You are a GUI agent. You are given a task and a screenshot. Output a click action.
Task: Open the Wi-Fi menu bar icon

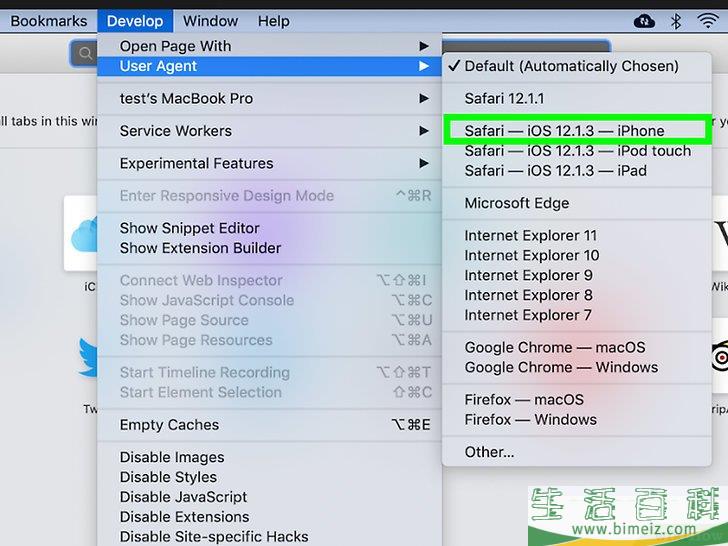point(708,20)
